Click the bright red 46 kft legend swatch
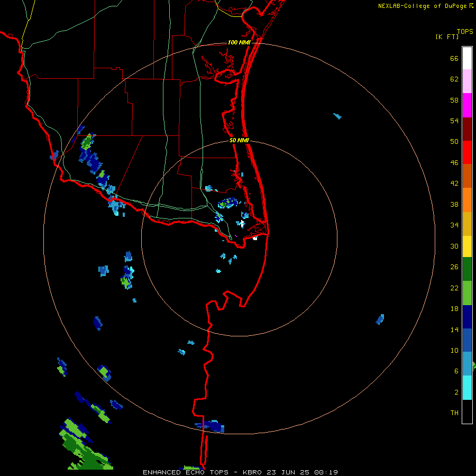This screenshot has width=476, height=476. 467,152
